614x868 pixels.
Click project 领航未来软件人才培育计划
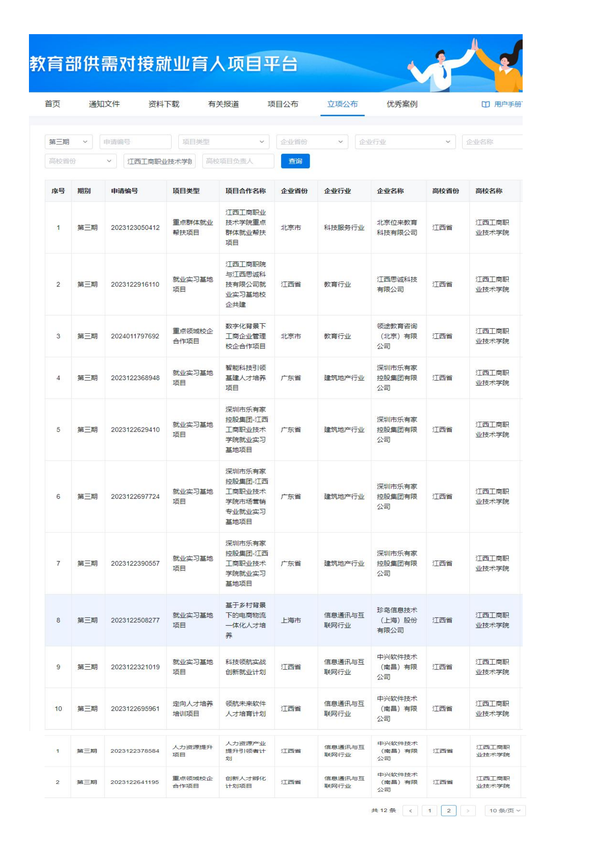(246, 708)
